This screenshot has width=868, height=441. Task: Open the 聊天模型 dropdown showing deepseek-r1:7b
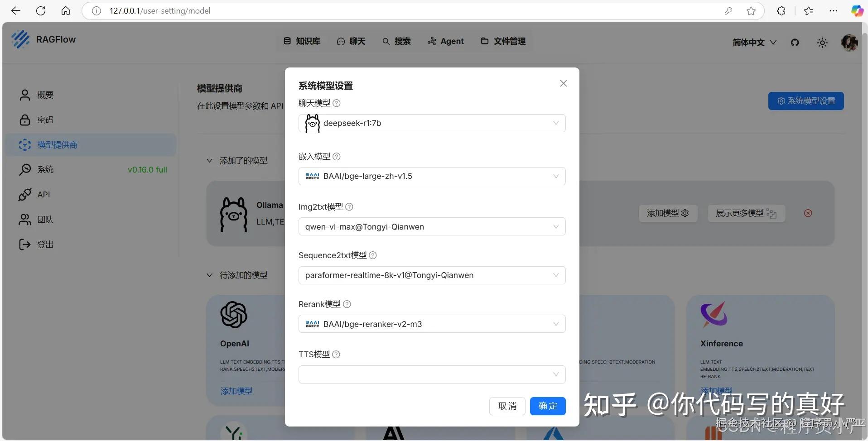[x=432, y=123]
